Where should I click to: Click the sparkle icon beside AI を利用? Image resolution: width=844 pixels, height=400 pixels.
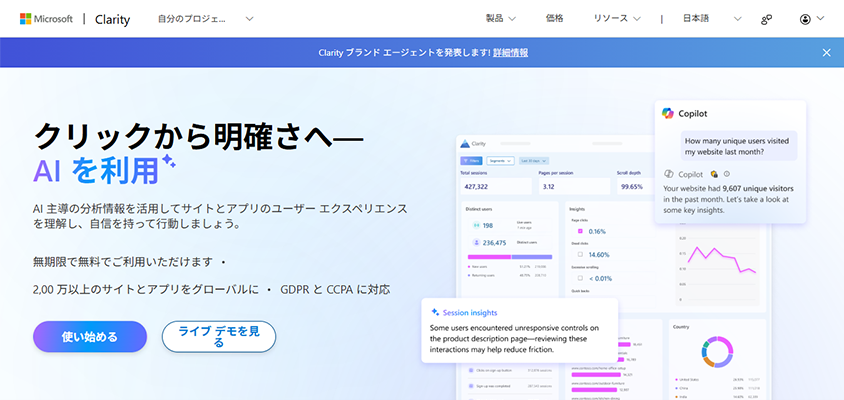[168, 162]
